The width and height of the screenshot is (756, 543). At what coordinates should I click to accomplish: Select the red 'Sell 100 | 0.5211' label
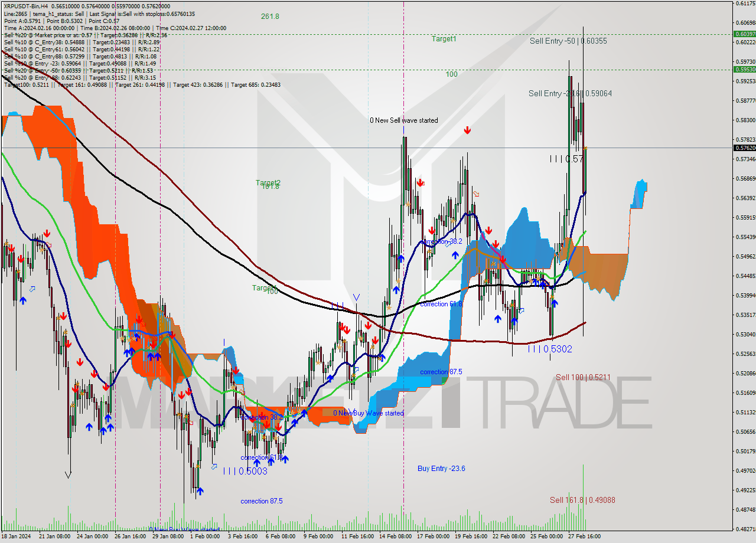click(x=583, y=377)
